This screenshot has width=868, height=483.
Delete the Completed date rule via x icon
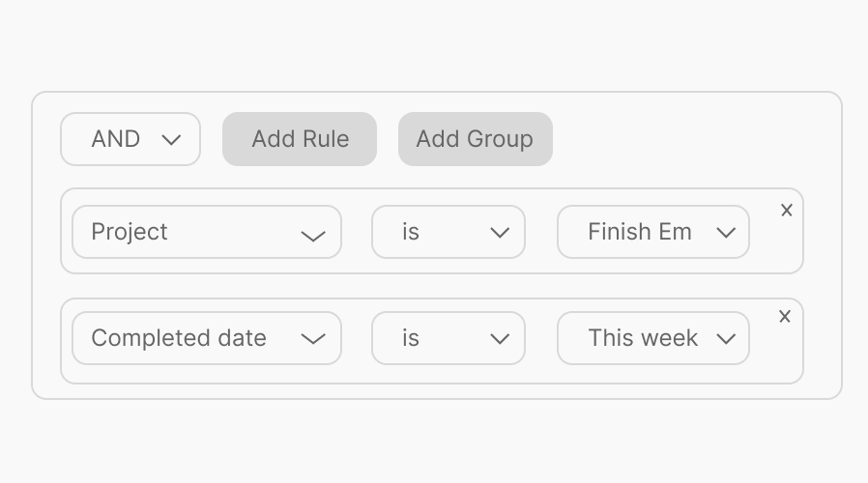pos(785,317)
